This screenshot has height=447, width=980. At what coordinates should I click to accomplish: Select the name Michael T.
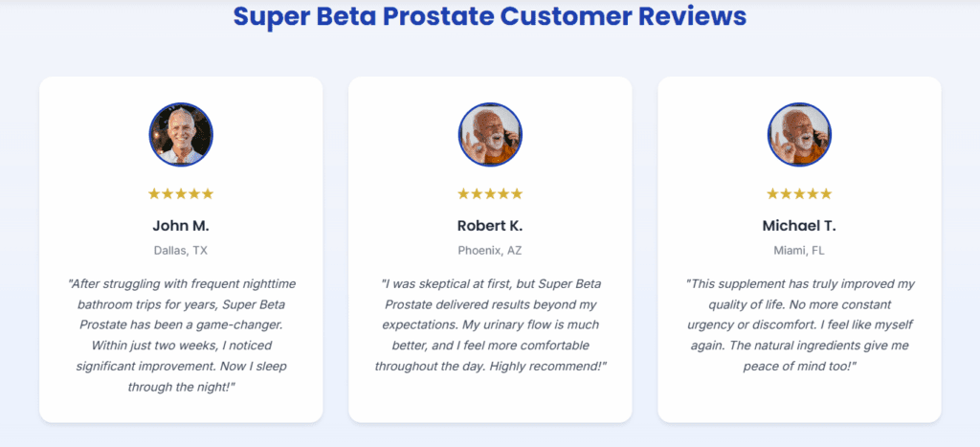click(799, 226)
